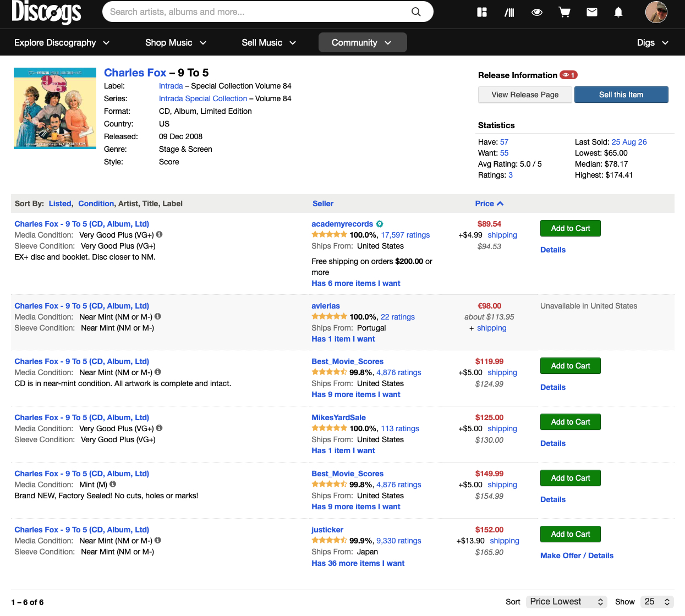Open the 9,330 ratings link
685x616 pixels.
pyautogui.click(x=399, y=541)
